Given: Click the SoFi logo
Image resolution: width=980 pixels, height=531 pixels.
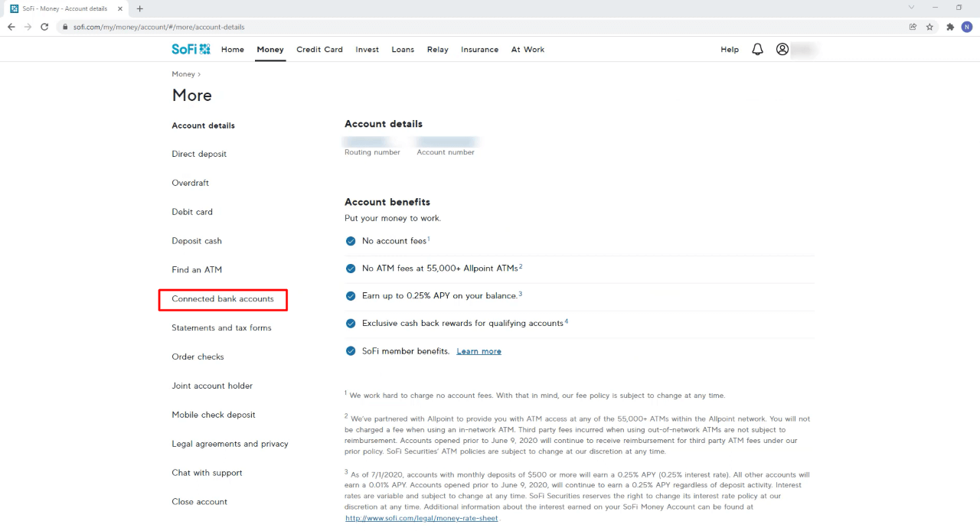Looking at the screenshot, I should (191, 49).
